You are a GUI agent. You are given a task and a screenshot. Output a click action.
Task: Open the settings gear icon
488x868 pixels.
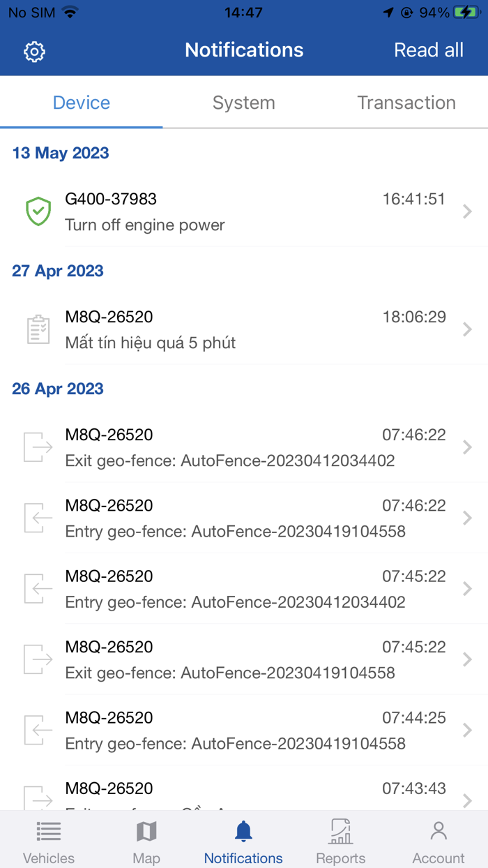pos(33,51)
